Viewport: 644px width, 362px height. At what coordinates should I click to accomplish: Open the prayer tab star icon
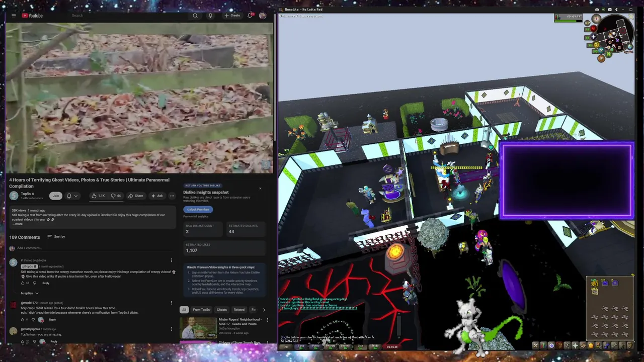pyautogui.click(x=575, y=345)
